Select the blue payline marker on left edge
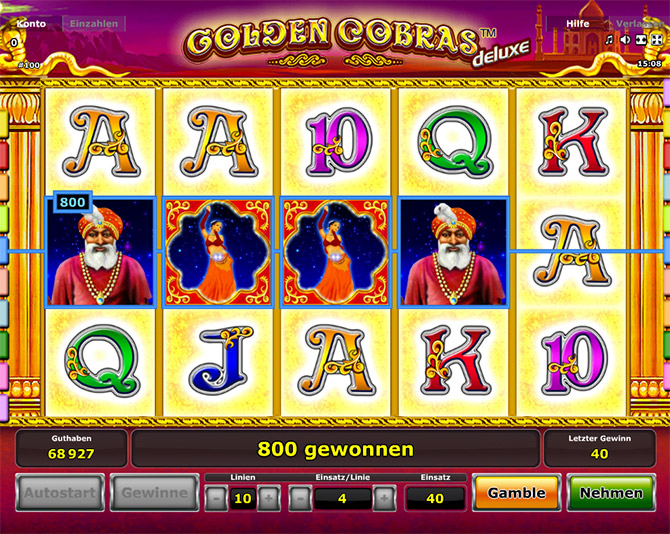Image resolution: width=670 pixels, height=534 pixels. [3, 251]
